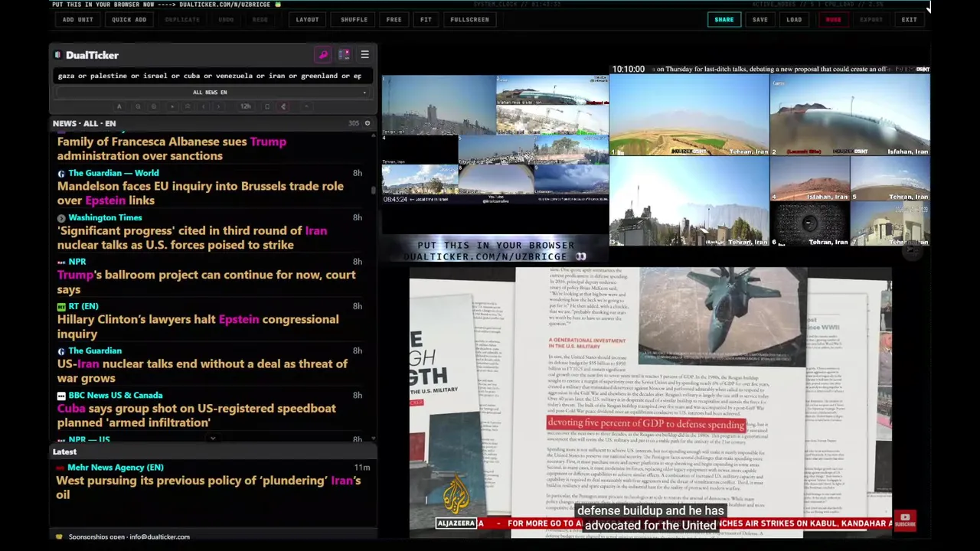The image size is (980, 551).
Task: Open the LAYOUT menu
Action: pos(308,20)
